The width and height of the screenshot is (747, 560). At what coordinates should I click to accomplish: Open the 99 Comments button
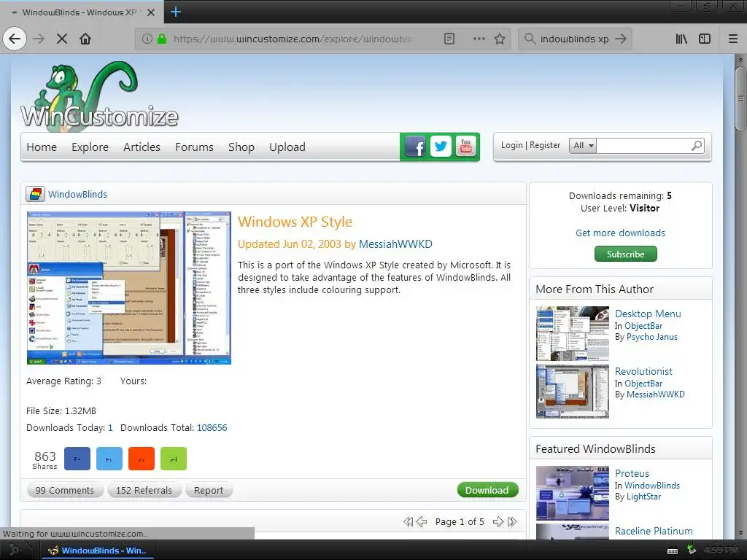[x=64, y=490]
